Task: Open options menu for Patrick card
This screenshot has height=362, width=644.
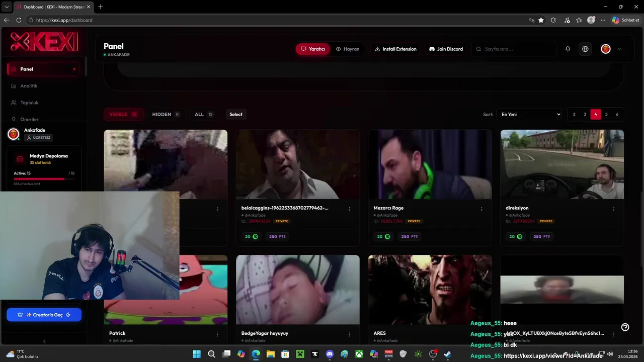Action: click(217, 334)
